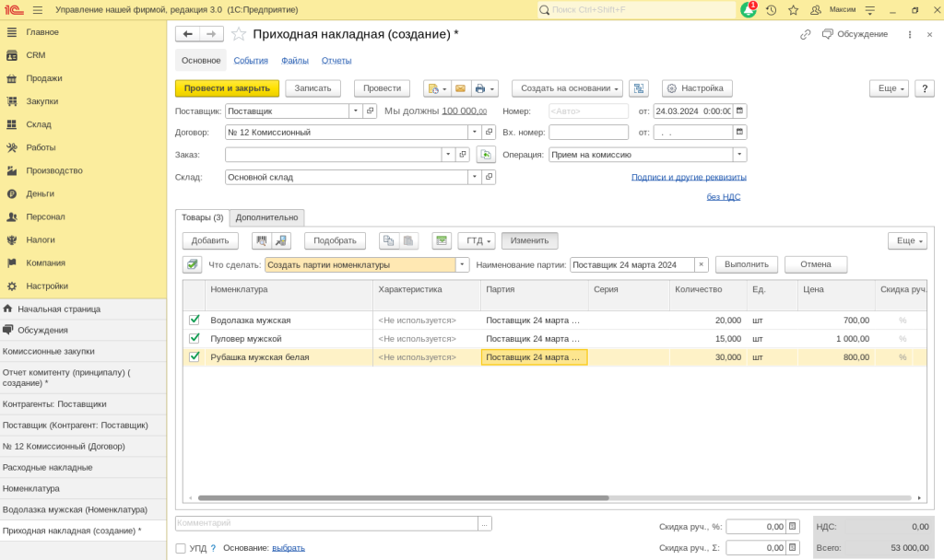Open the history clock icon

tap(772, 9)
